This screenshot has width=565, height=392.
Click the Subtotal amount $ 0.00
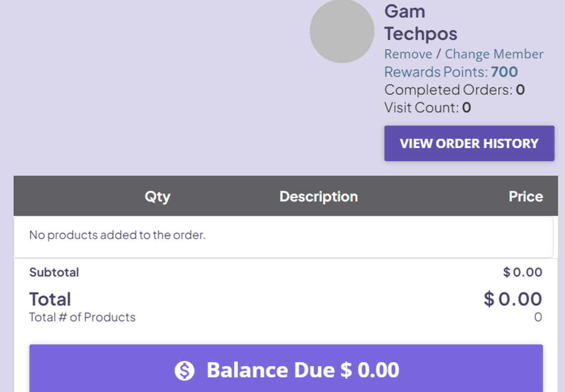(523, 273)
